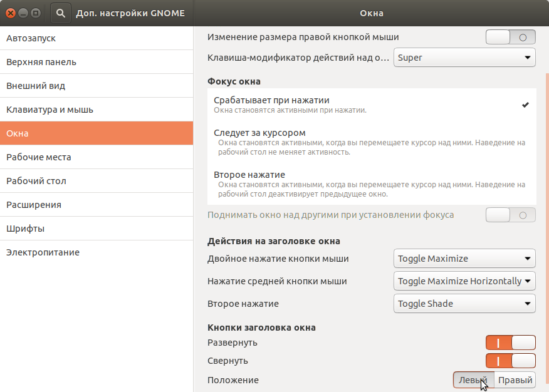Open the Toggle Shade dropdown

[x=464, y=304]
